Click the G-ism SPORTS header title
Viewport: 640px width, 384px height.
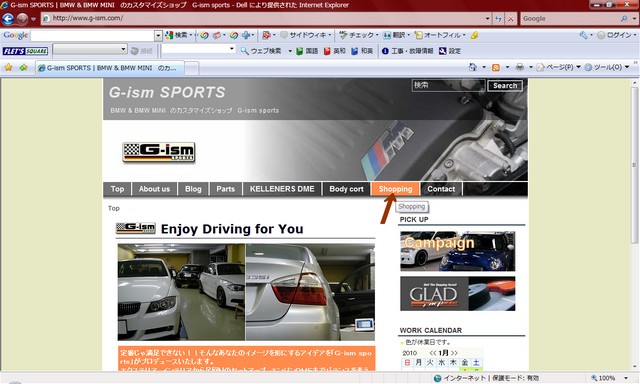pos(167,92)
